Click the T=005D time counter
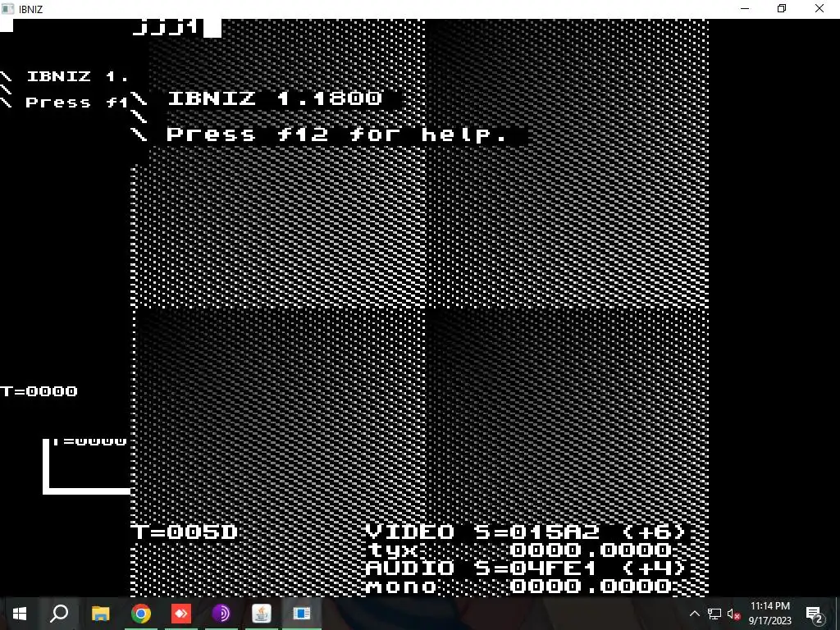This screenshot has height=630, width=840. click(184, 532)
